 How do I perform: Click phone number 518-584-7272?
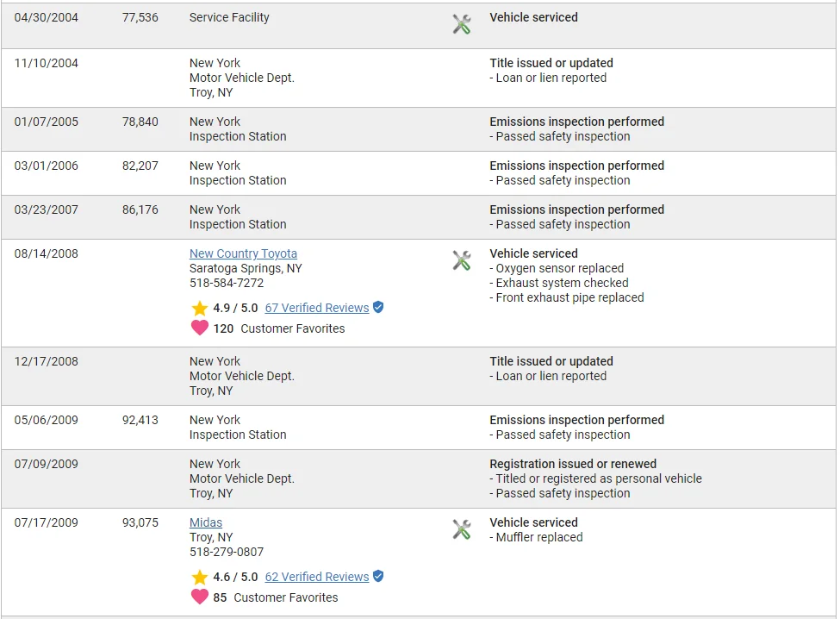point(227,283)
